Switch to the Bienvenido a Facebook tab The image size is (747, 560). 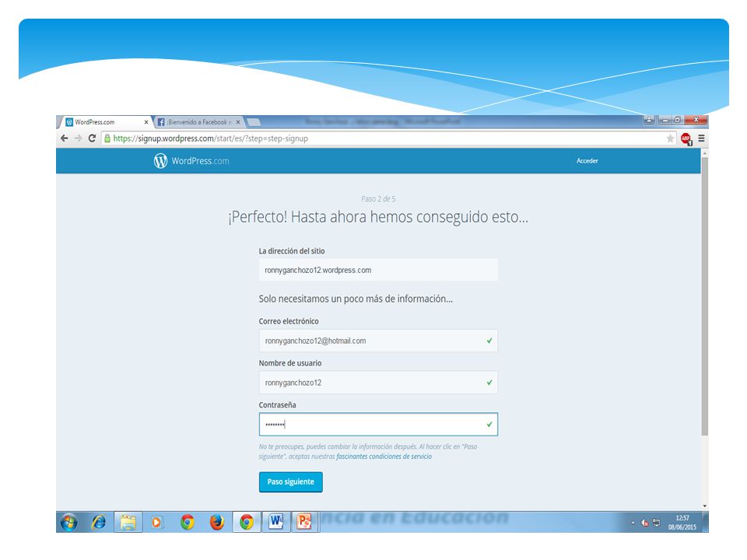tap(198, 122)
